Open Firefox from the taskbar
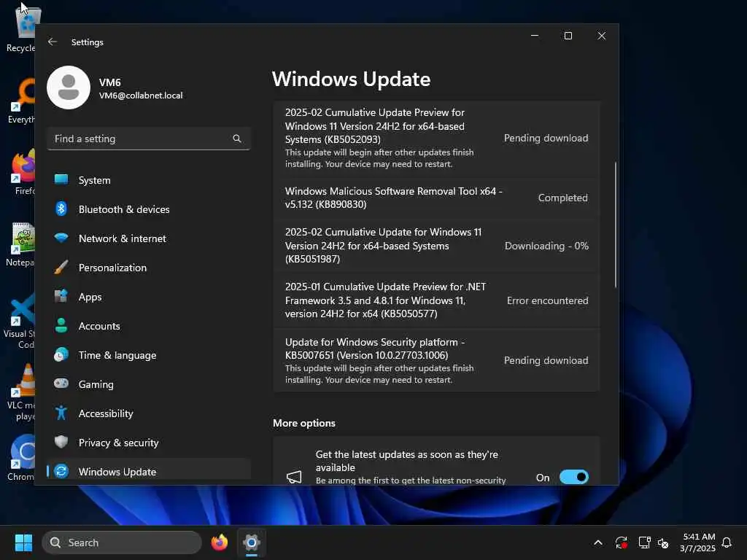747x560 pixels. click(219, 542)
